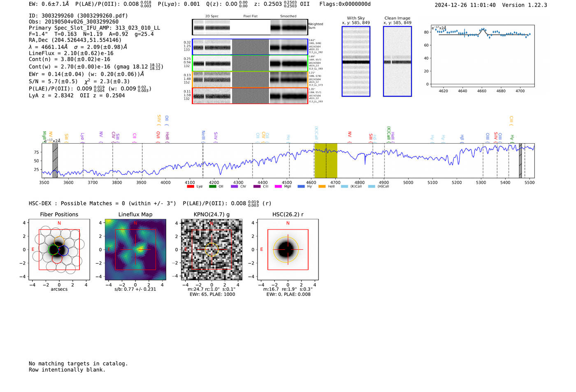This screenshot has height=392, width=576.
Task: Click the yellow highlighted band in spectrum
Action: coord(326,160)
